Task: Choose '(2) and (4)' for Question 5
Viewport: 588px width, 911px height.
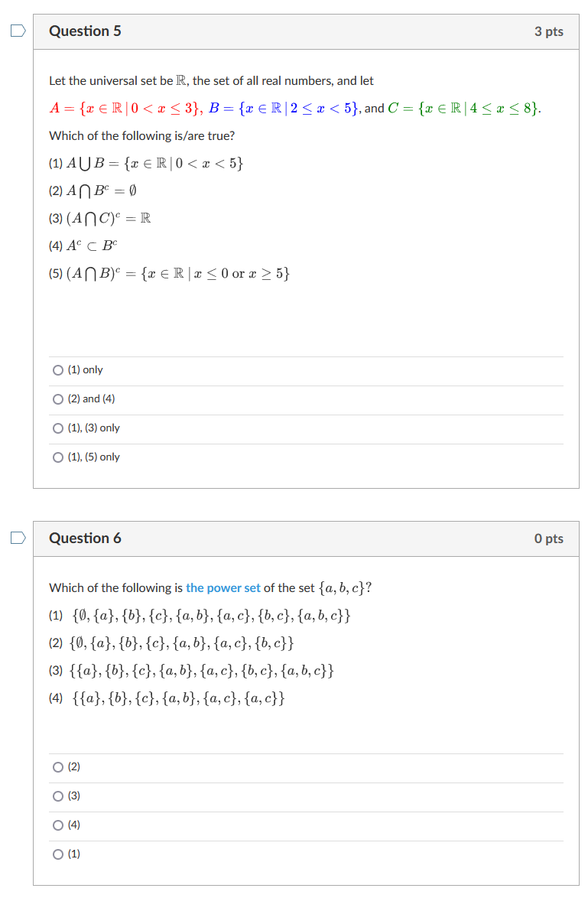Action: pos(58,399)
